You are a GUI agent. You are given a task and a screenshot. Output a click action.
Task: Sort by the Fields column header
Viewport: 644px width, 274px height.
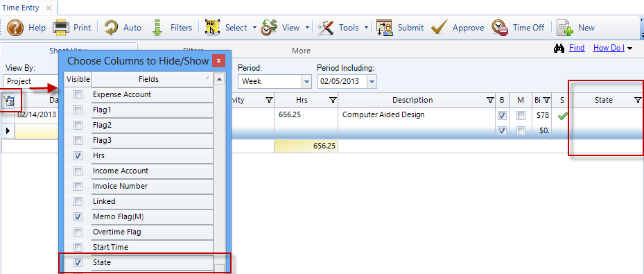[x=152, y=79]
